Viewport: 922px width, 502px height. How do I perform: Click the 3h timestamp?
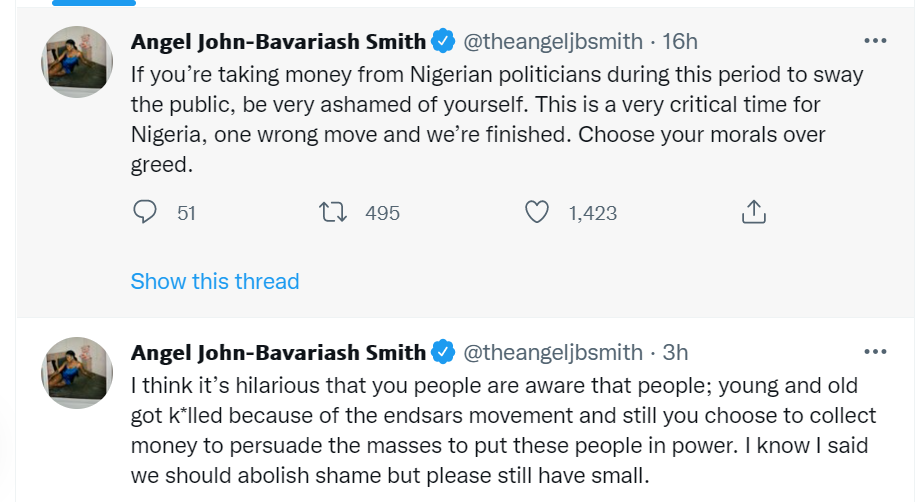[675, 353]
